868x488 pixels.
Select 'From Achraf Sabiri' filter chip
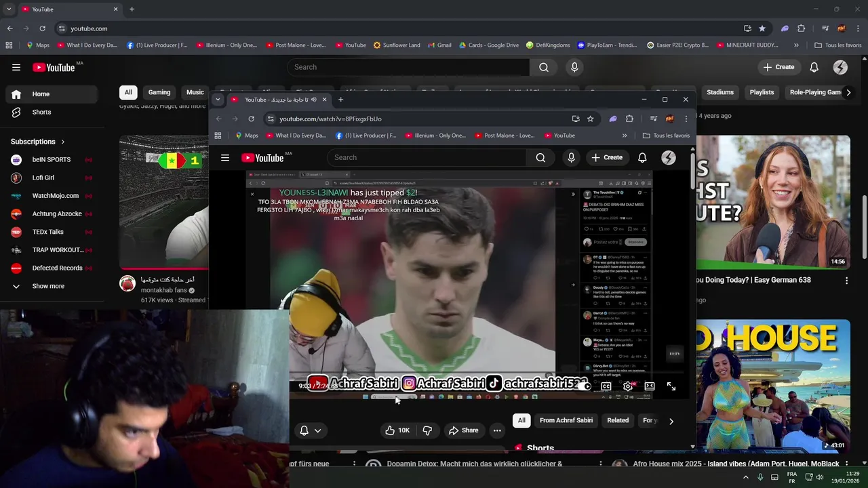tap(566, 420)
